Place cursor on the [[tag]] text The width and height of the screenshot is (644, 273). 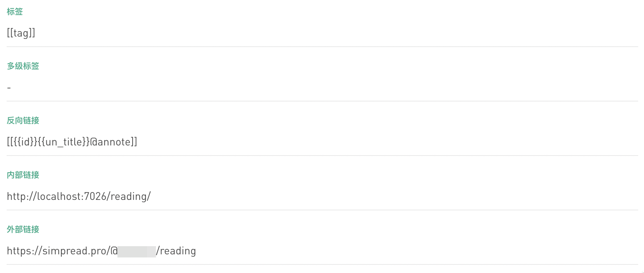click(21, 33)
